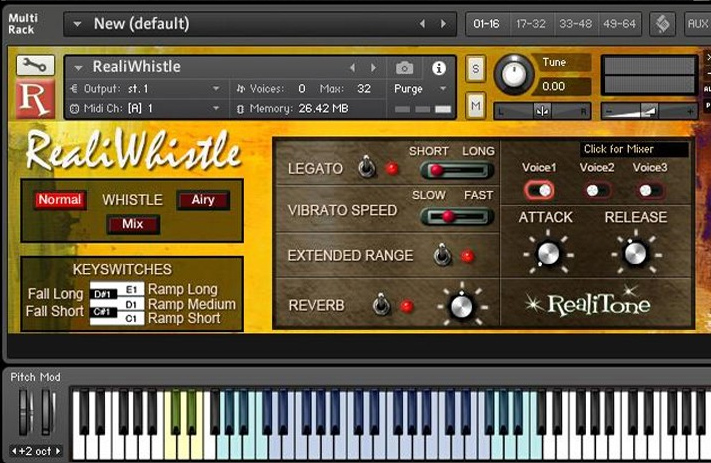711x463 pixels.
Task: Toggle the REVERB switch
Action: (381, 304)
